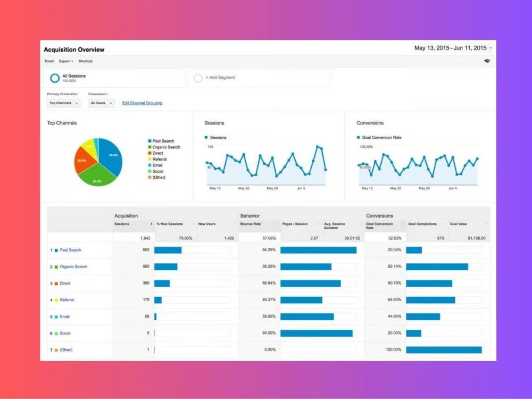This screenshot has height=399, width=532.
Task: Click the Referral legend entry
Action: coord(157,159)
